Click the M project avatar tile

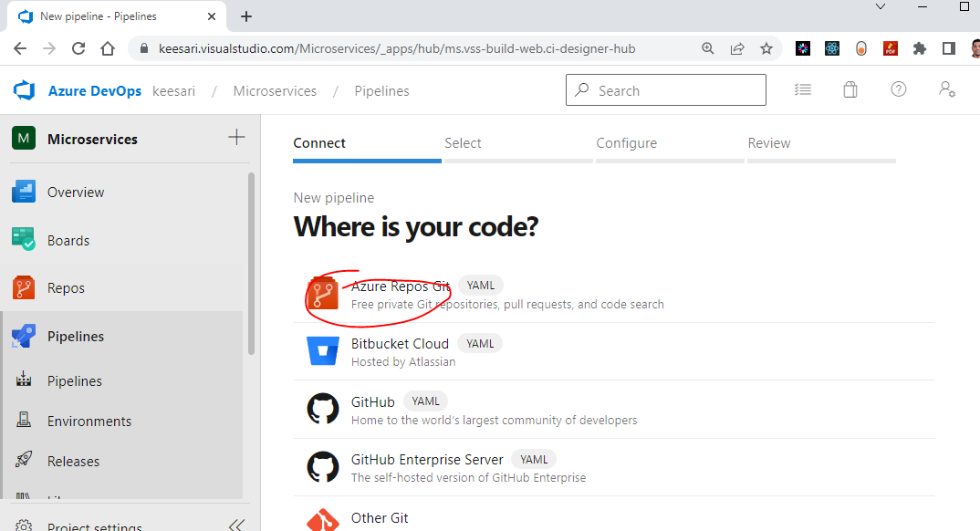click(24, 139)
